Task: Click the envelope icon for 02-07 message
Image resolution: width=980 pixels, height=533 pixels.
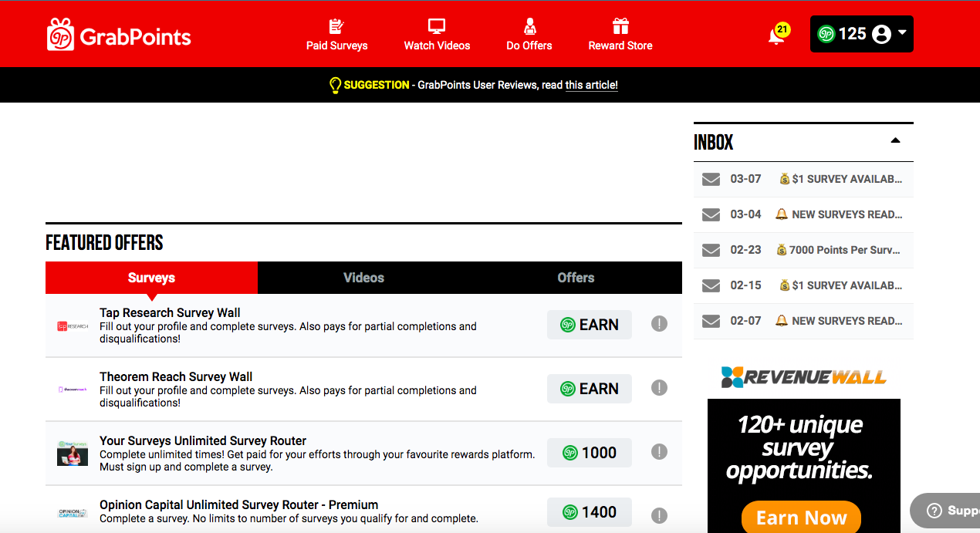Action: [x=711, y=321]
